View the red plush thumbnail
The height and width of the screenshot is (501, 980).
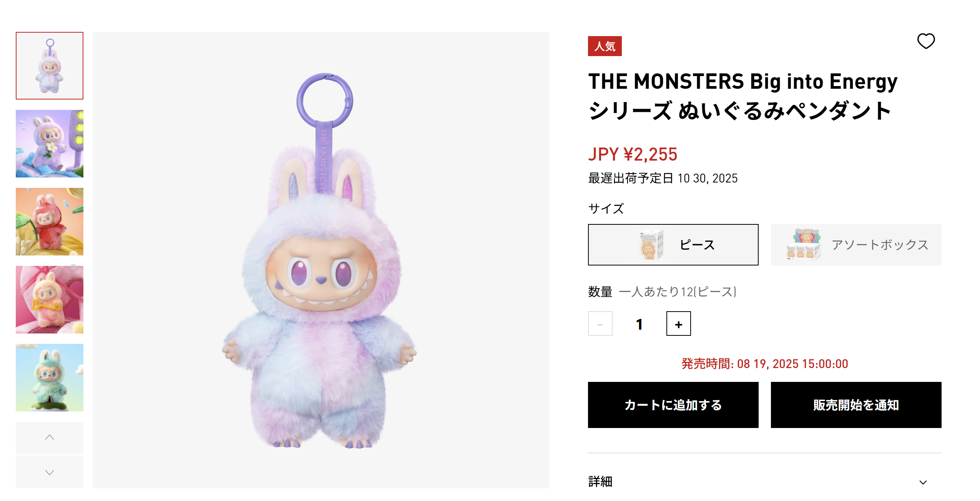click(50, 222)
